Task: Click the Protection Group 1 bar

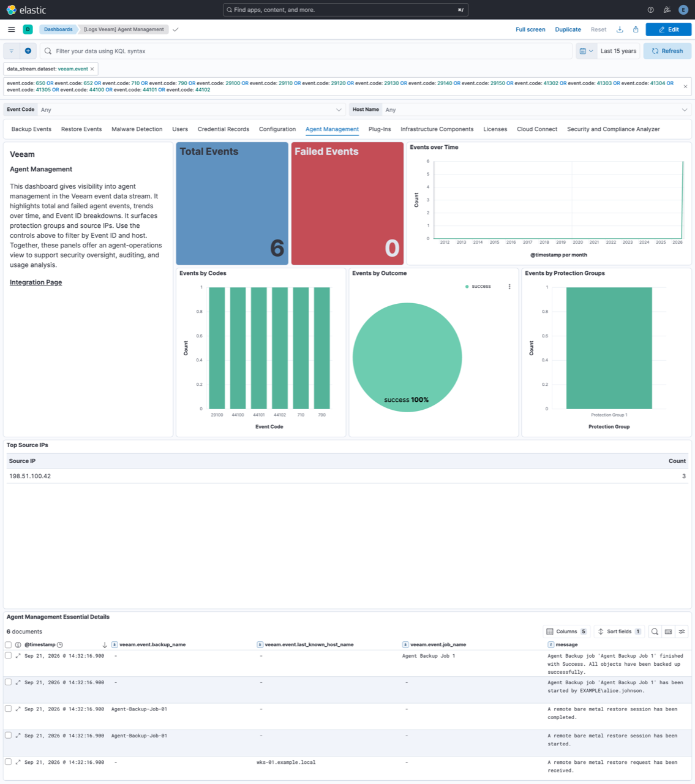Action: (609, 348)
